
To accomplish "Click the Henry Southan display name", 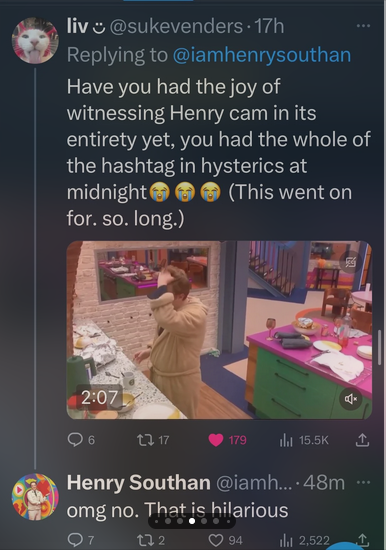I will pyautogui.click(x=139, y=482).
